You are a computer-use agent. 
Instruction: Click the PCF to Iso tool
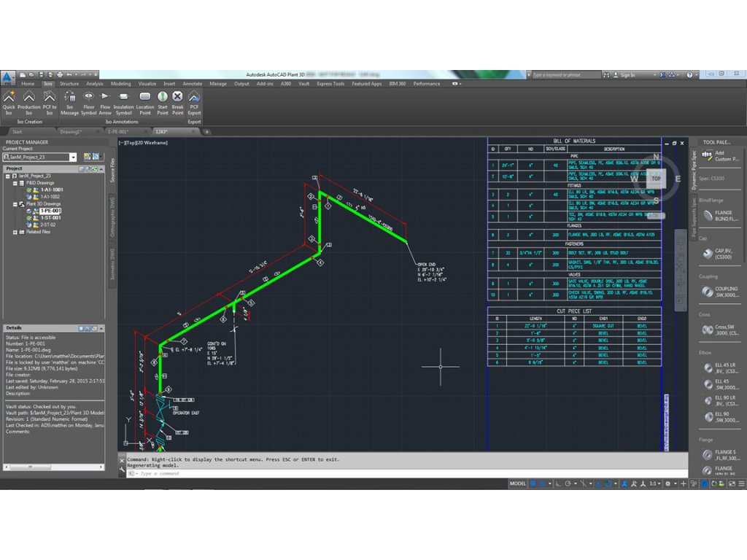coord(50,103)
